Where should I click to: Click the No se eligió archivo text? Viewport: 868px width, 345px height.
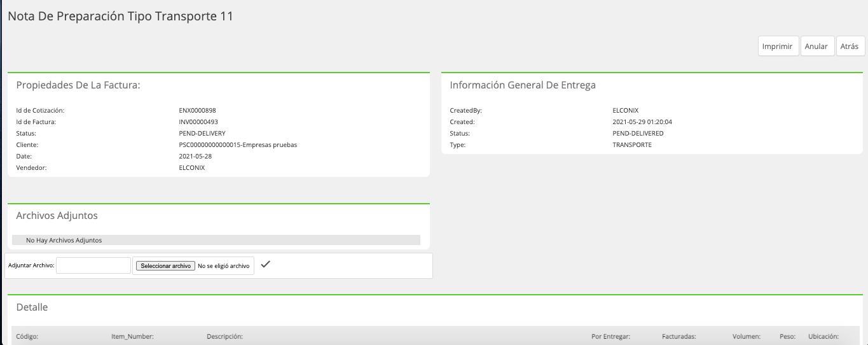(x=224, y=266)
